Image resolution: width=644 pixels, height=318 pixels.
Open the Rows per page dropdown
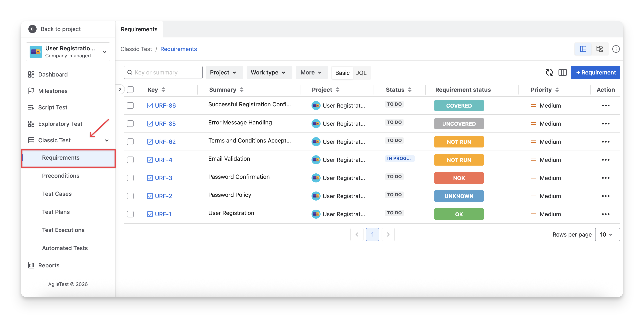tap(607, 234)
